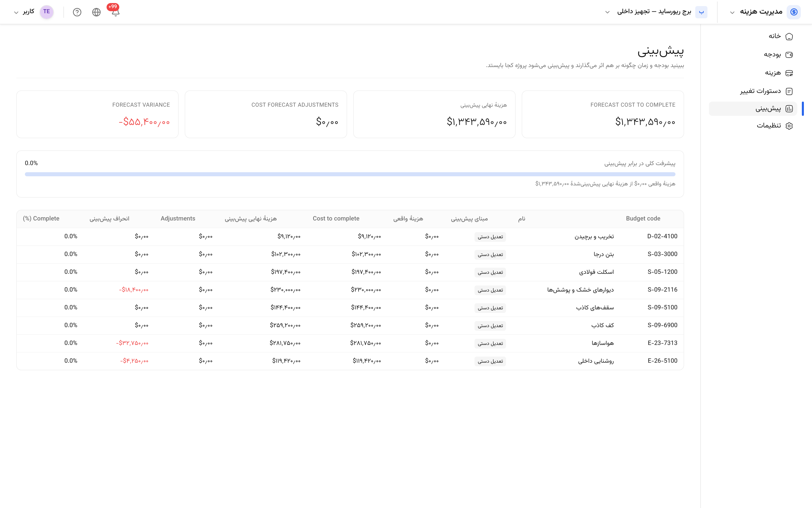Click the globe language icon
This screenshot has width=812, height=508.
click(x=96, y=12)
